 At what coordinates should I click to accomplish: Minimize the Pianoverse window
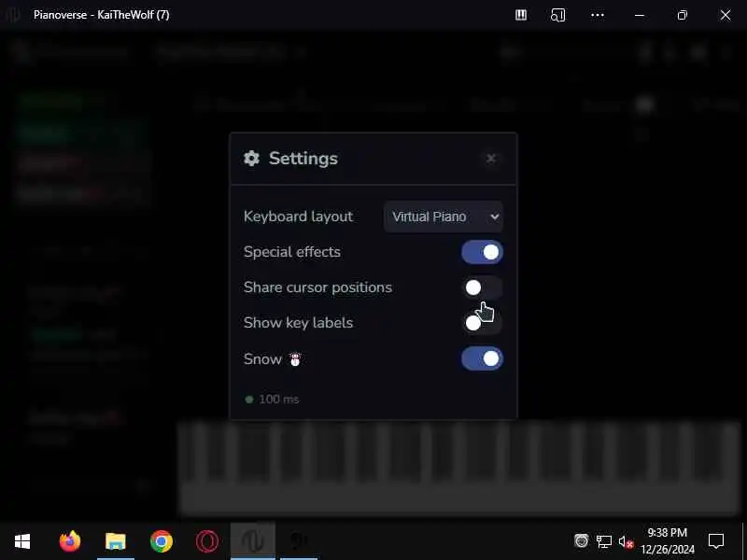640,15
